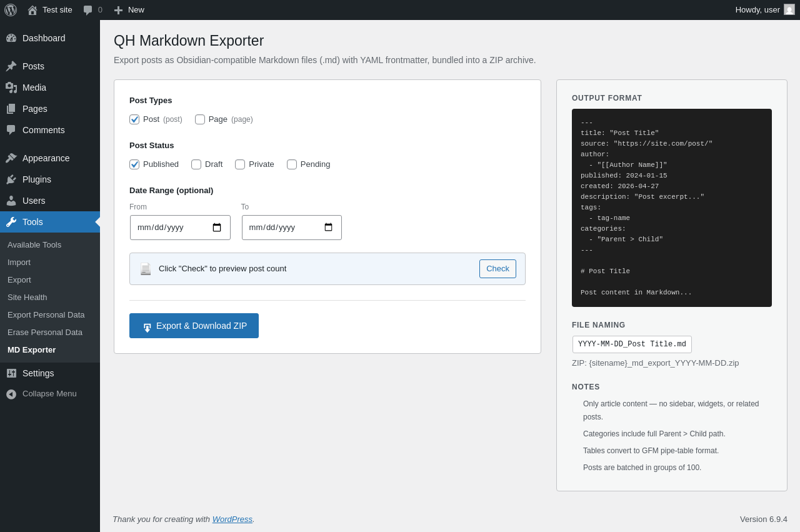Image resolution: width=800 pixels, height=532 pixels.
Task: Open the From date calendar picker
Action: pos(217,228)
